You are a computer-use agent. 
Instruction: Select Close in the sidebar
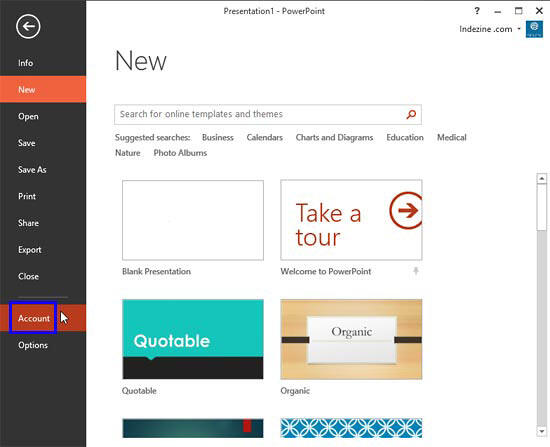(43, 276)
